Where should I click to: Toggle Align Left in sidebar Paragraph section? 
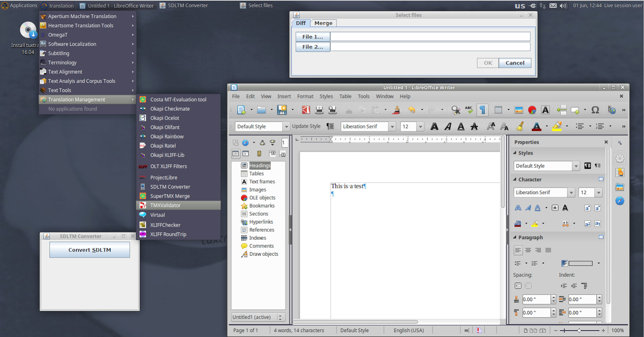518,250
